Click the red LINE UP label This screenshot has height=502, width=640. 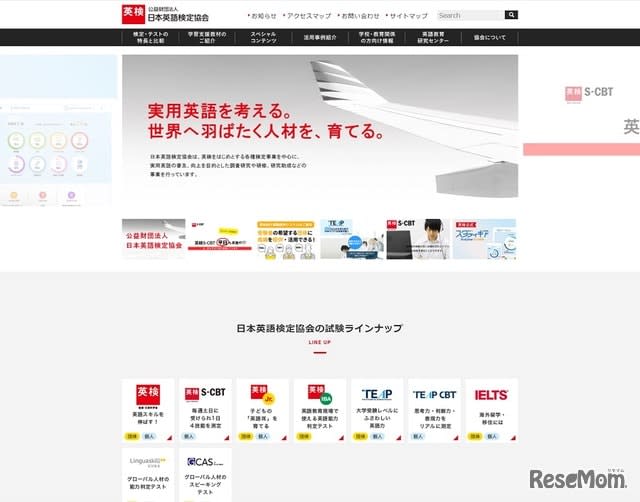[320, 342]
